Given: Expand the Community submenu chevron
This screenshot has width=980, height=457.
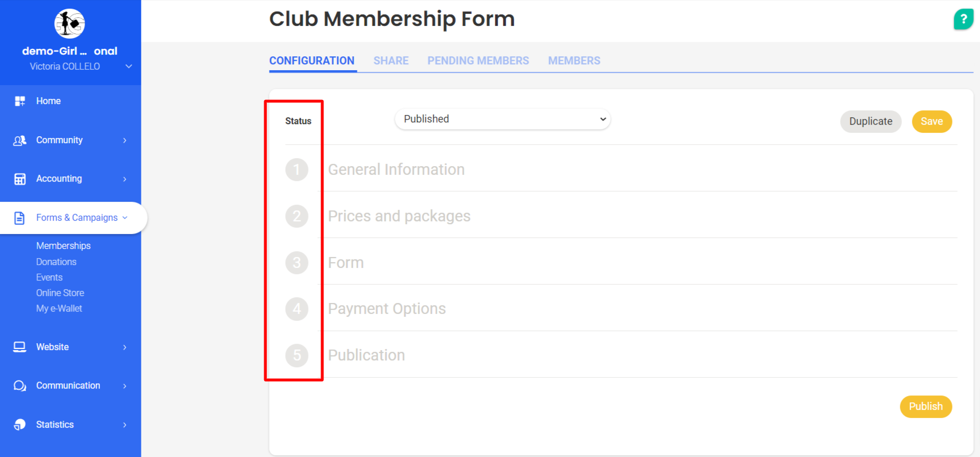Looking at the screenshot, I should [125, 140].
